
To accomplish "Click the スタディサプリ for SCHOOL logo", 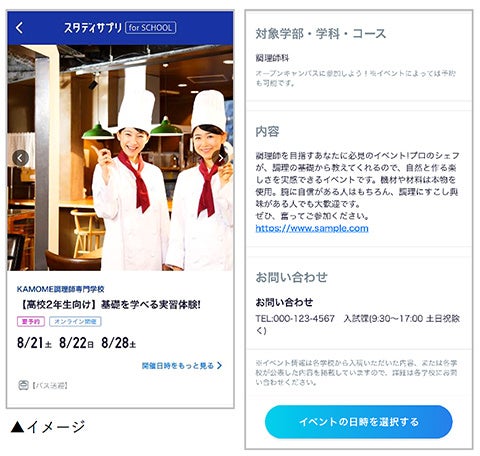I will click(120, 28).
